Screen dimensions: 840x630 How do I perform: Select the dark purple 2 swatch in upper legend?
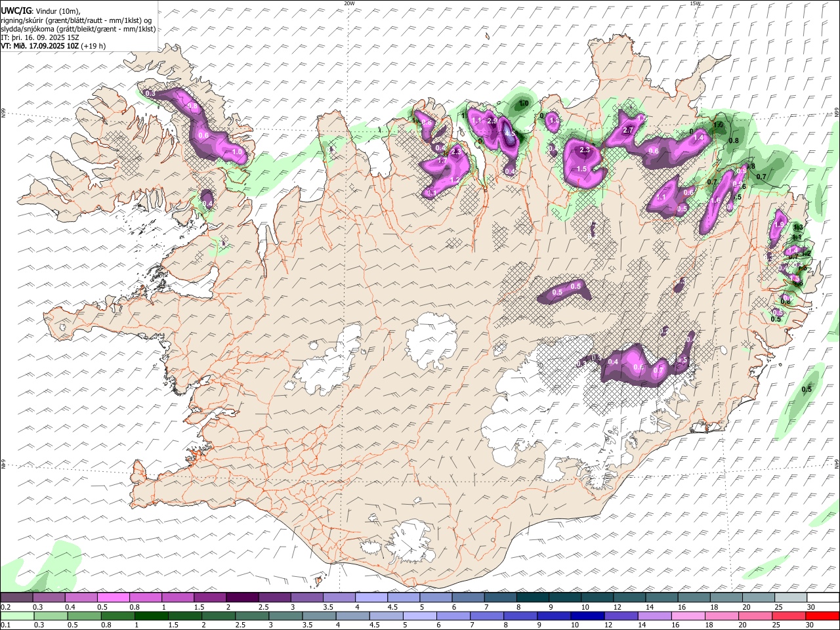point(242,597)
